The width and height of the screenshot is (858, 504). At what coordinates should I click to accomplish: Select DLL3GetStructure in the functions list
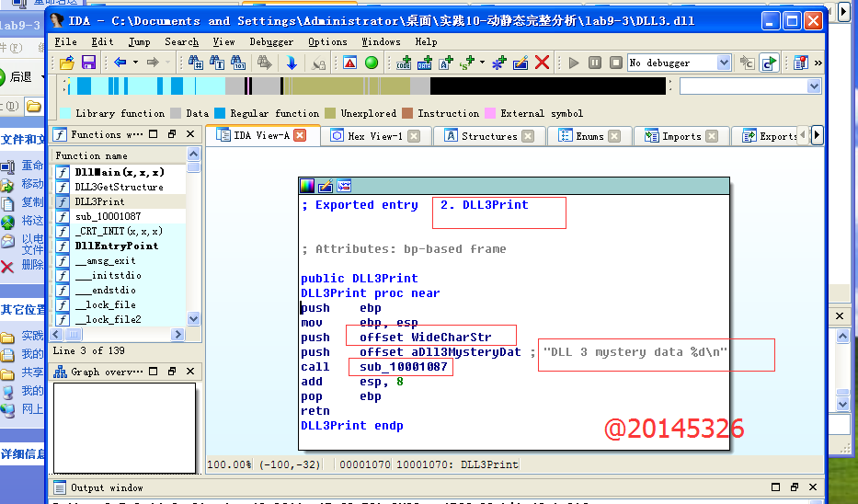coord(119,187)
